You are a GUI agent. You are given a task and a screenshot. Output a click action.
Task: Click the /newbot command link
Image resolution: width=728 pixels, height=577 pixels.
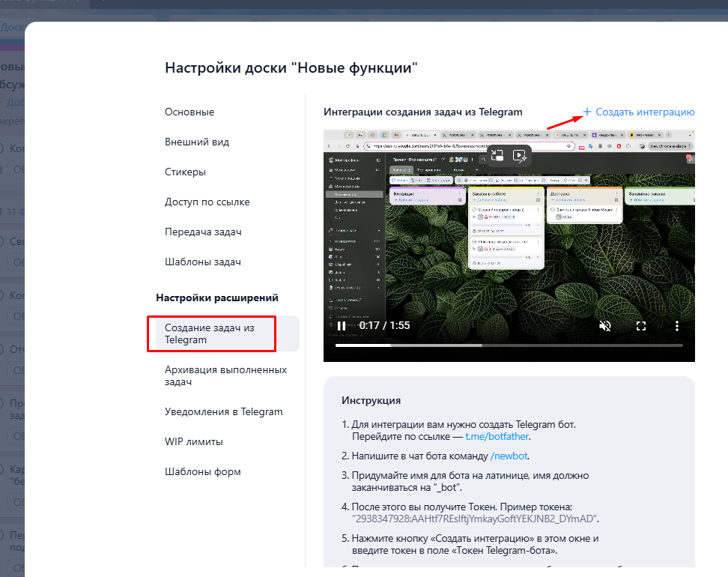[509, 456]
